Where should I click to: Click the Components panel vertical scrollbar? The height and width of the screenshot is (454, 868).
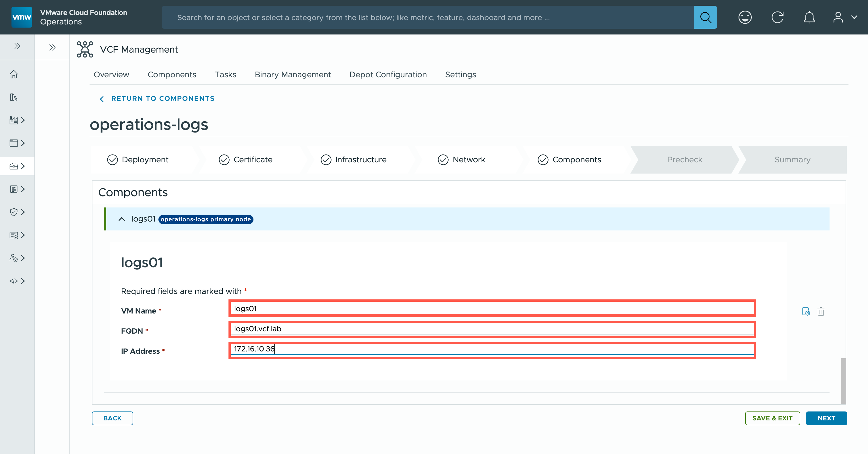coord(843,380)
